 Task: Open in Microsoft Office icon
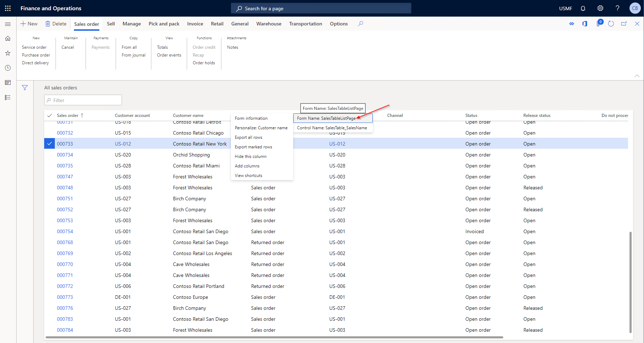[585, 24]
